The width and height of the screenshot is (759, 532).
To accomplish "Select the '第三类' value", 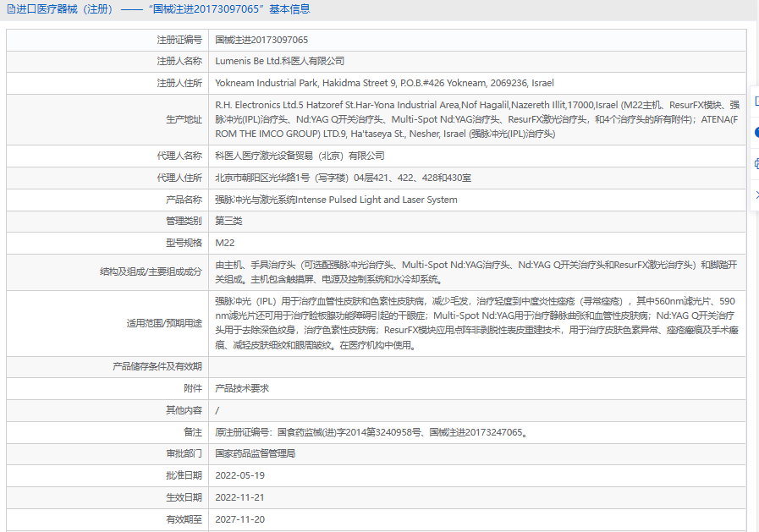I will [x=228, y=221].
